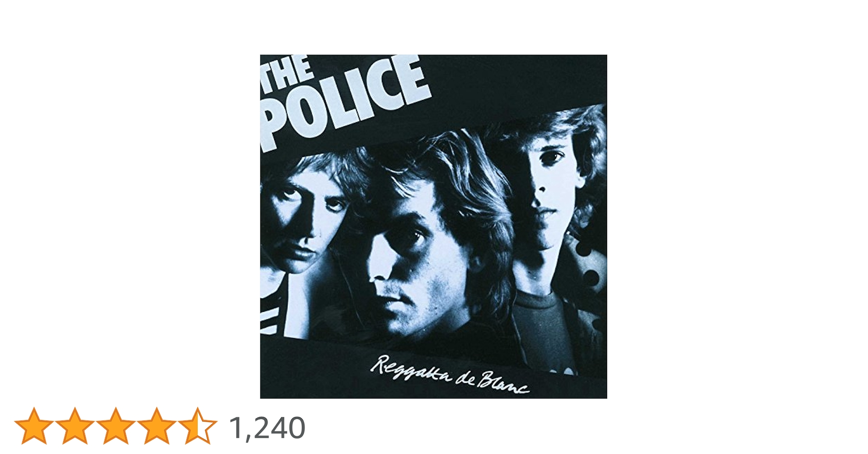
Task: Click the second orange rating star
Action: pos(75,425)
